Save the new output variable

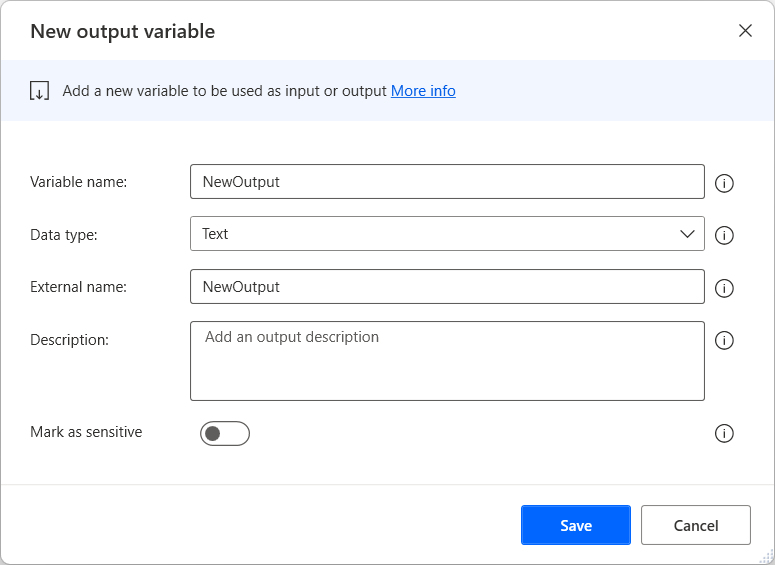click(x=575, y=525)
